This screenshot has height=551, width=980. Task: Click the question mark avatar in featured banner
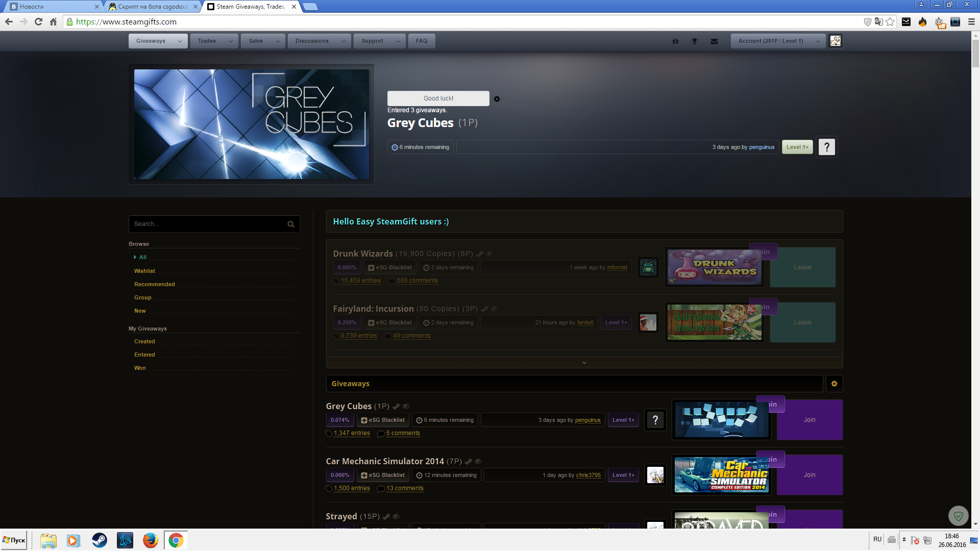pyautogui.click(x=827, y=147)
